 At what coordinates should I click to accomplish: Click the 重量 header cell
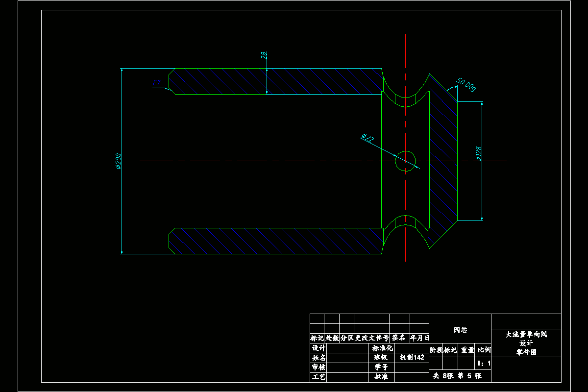click(467, 350)
